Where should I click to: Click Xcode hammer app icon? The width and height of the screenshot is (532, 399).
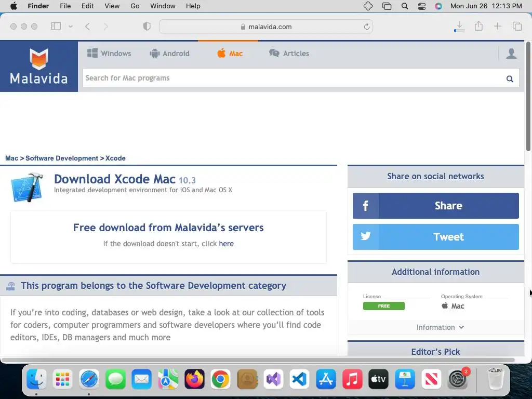click(x=27, y=187)
